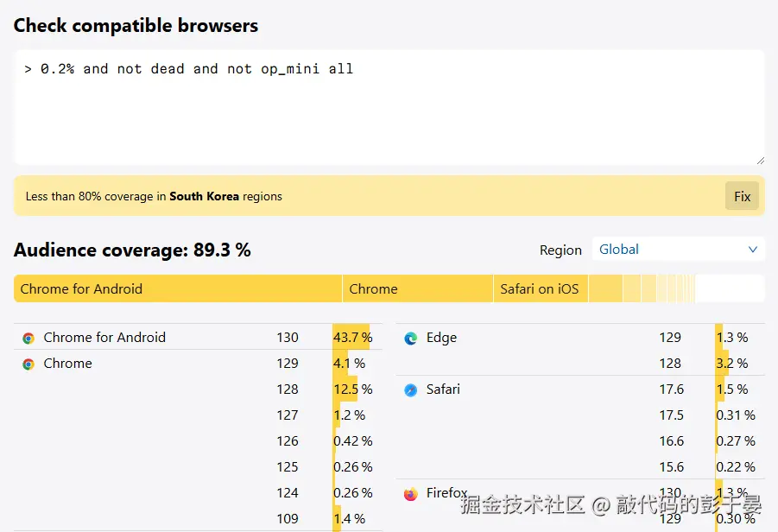This screenshot has width=778, height=532.
Task: Click inside the browserslist query text area
Action: coord(389,107)
